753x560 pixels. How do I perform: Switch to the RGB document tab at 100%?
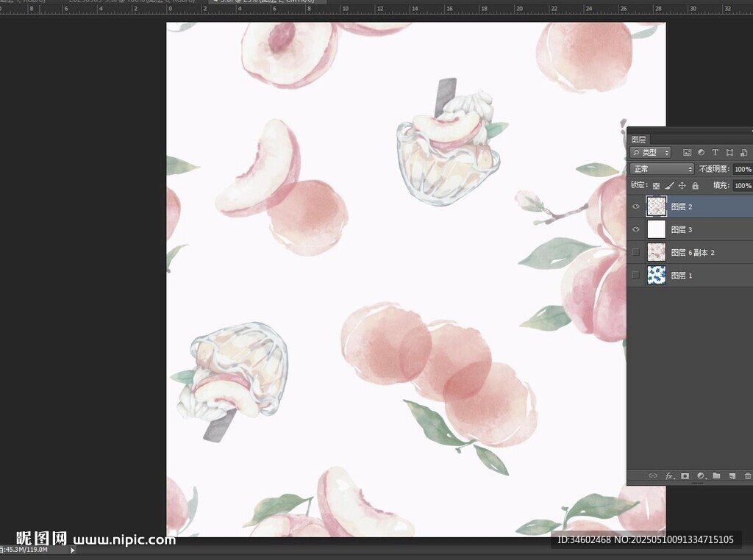pyautogui.click(x=132, y=1)
